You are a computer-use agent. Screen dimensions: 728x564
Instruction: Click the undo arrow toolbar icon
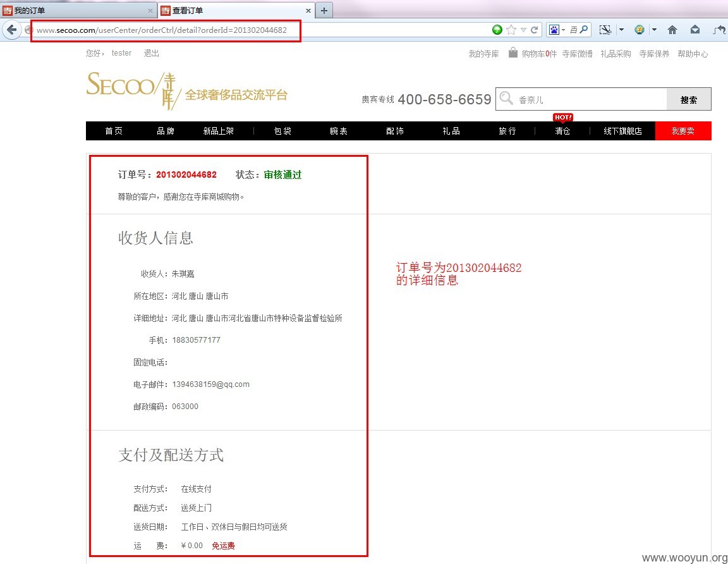click(x=719, y=30)
